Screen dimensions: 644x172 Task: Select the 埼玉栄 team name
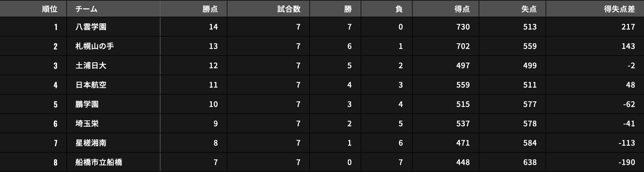(x=87, y=124)
